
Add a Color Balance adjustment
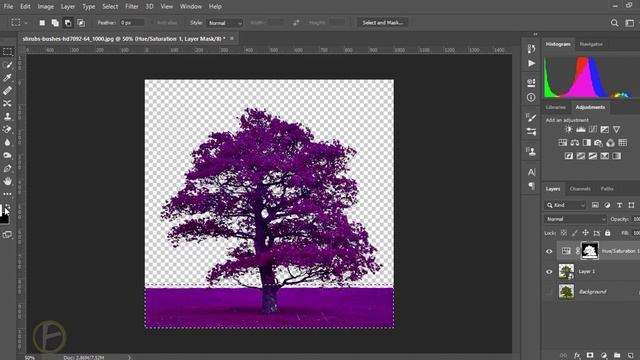(575, 143)
